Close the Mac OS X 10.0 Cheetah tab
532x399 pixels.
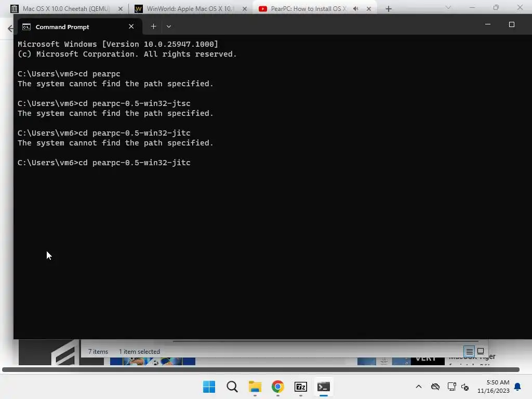click(x=120, y=9)
